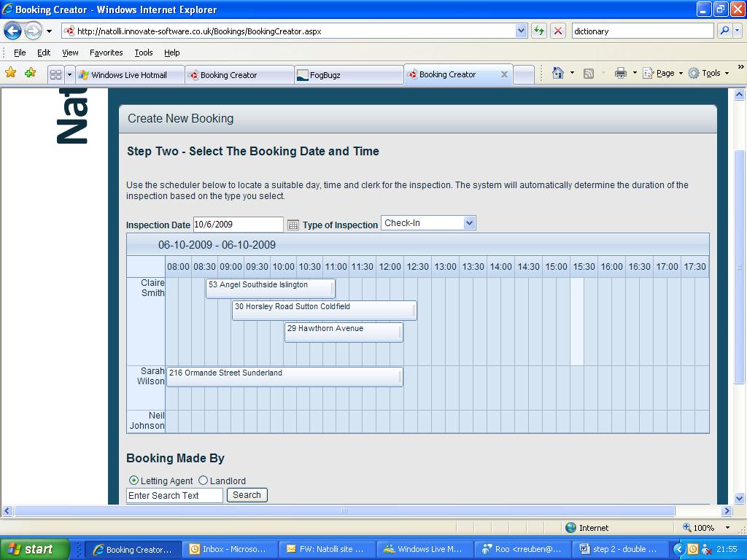Select the 29 Hawthorn Avenue booking

click(344, 332)
